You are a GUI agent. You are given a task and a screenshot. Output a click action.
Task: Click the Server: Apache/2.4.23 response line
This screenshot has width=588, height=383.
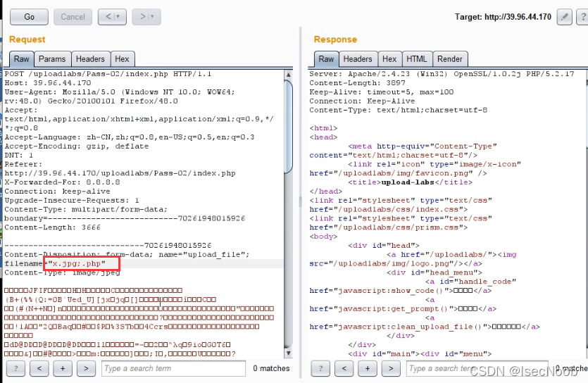[x=442, y=74]
